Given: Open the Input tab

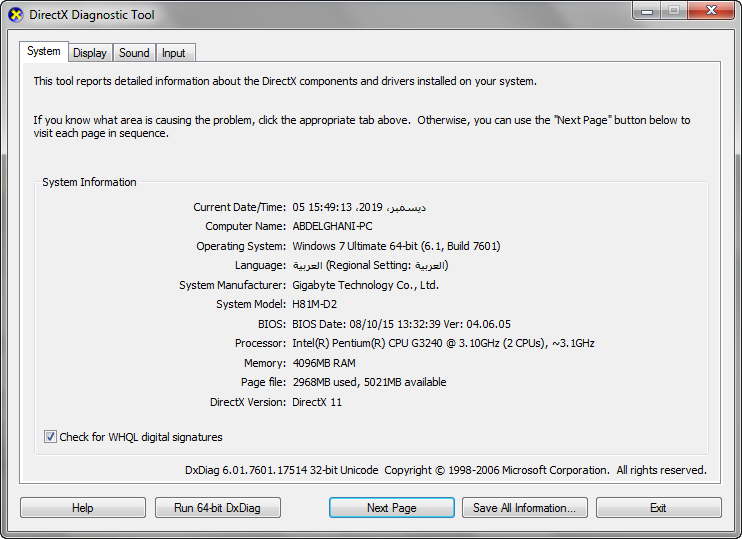Looking at the screenshot, I should tap(174, 53).
